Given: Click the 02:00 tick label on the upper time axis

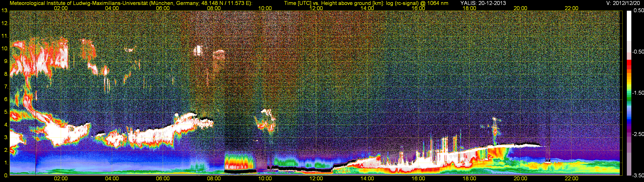Looking at the screenshot, I should 61,8.
